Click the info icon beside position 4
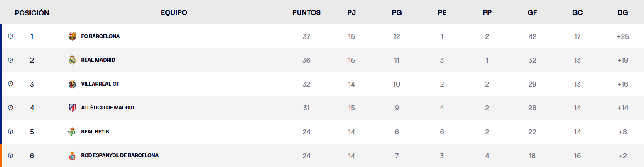Viewport: 644px width, 167px height. pyautogui.click(x=11, y=108)
